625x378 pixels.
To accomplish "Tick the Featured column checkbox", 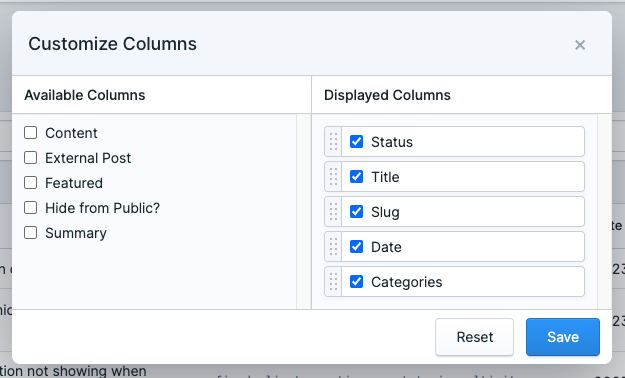I will click(31, 183).
